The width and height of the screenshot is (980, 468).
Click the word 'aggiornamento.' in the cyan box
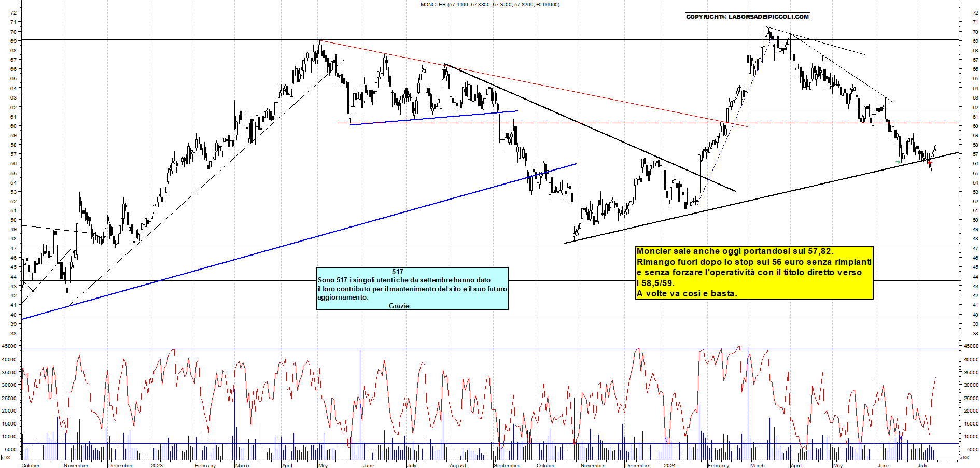click(x=343, y=297)
